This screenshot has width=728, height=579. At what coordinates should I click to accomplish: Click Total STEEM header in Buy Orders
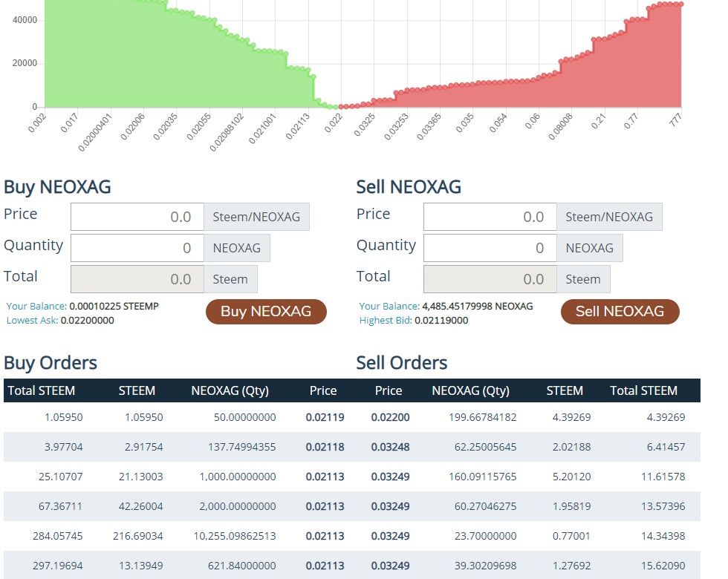click(x=42, y=390)
